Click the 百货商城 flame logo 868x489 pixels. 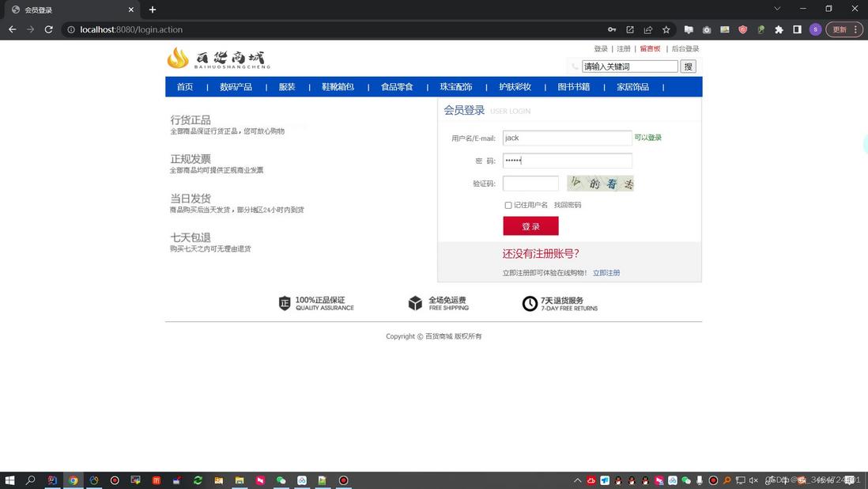coord(219,58)
